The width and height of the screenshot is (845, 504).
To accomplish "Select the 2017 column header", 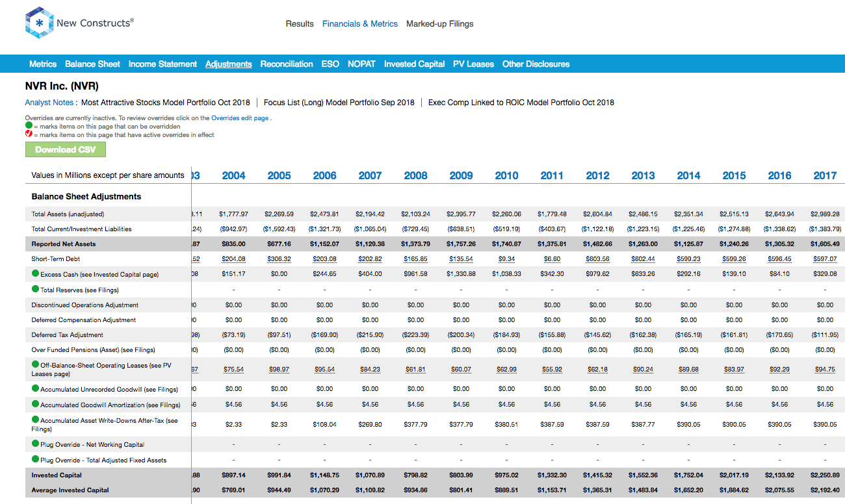I will click(825, 175).
